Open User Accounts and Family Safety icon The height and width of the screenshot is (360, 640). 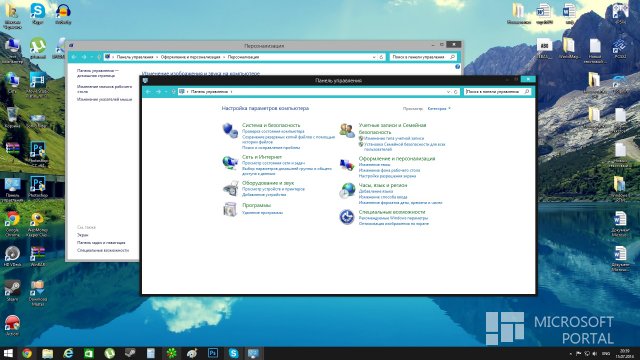347,130
